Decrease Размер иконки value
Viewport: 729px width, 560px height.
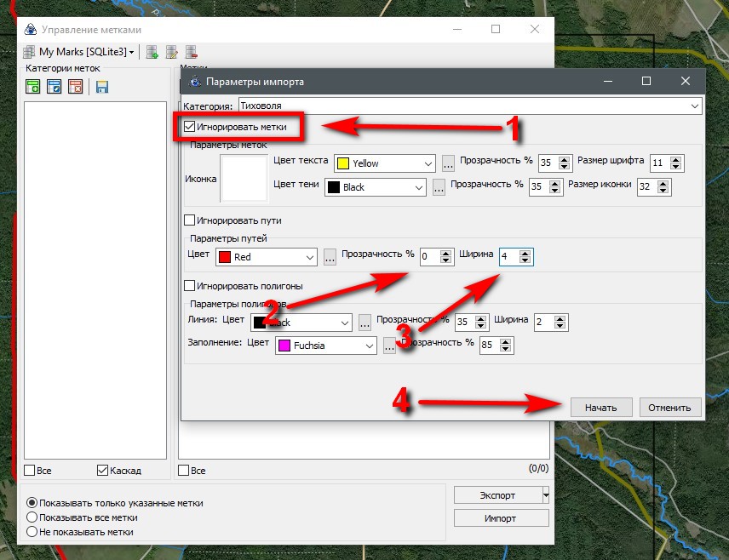tap(663, 190)
